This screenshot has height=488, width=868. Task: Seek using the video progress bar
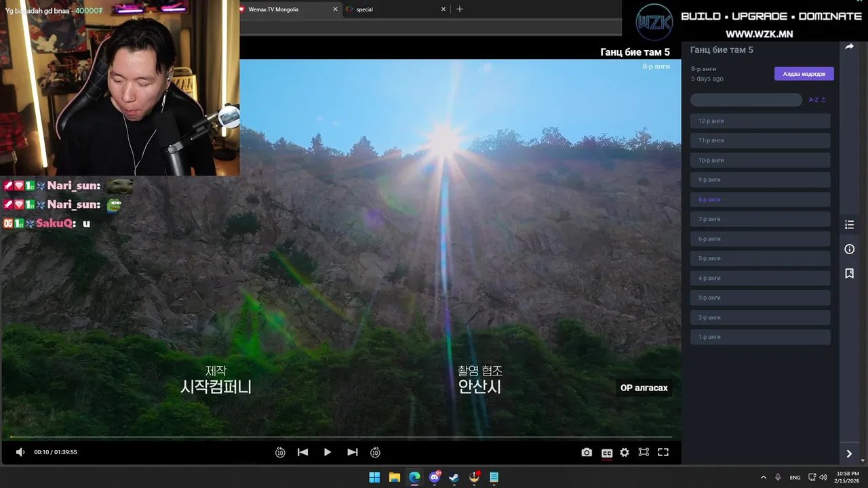[x=341, y=437]
